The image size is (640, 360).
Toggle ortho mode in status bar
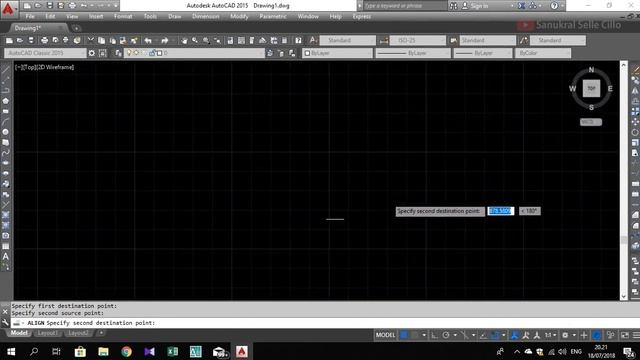(x=435, y=335)
